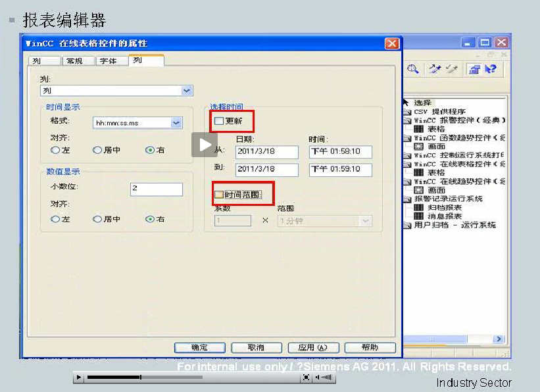Screen dimensions: 540x392
Task: Select the 列 tab next to 常规
Action: [45, 61]
